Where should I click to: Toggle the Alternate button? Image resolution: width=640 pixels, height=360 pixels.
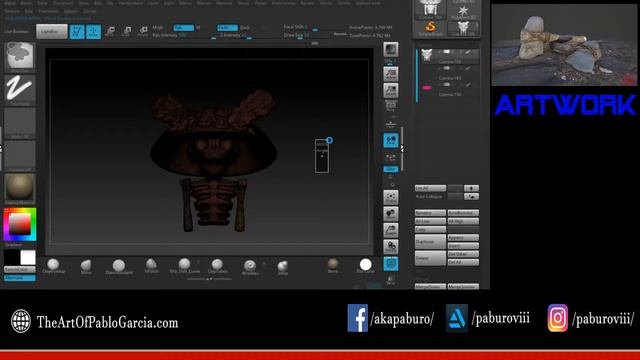coord(20,278)
